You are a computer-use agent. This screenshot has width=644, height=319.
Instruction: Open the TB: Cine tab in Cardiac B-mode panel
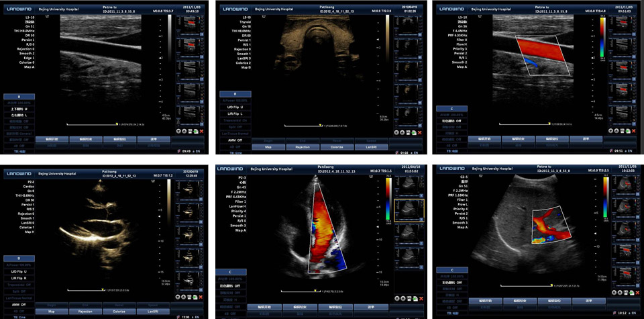(19, 317)
